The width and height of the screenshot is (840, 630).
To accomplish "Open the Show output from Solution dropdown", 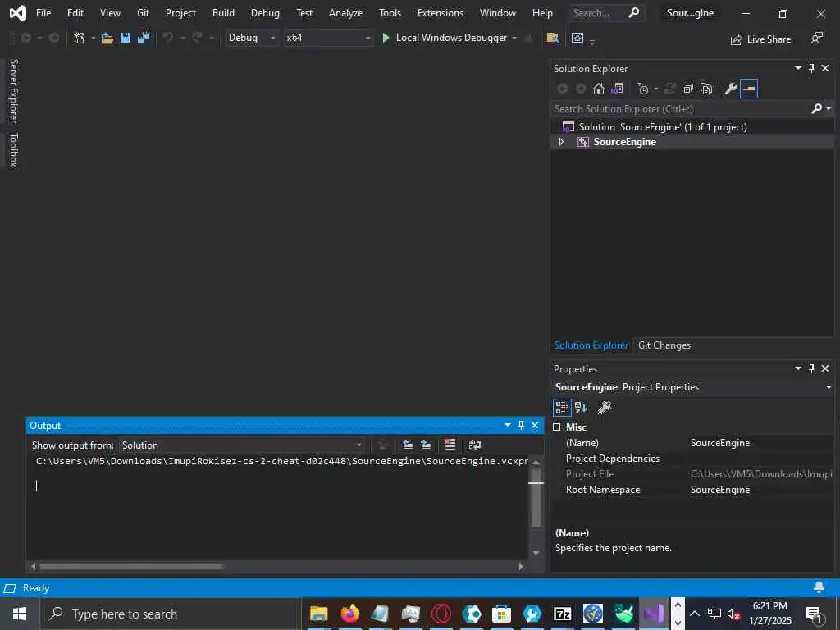I will tap(241, 445).
